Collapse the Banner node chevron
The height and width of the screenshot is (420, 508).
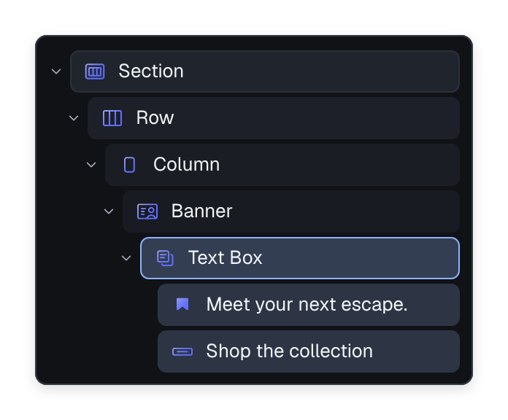pyautogui.click(x=109, y=211)
